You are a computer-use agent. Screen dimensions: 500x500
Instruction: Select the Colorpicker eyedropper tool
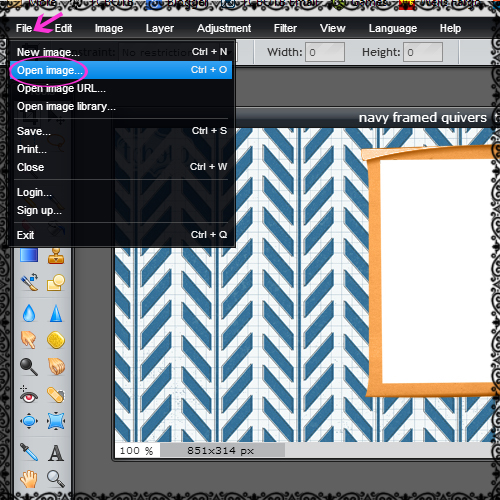click(x=29, y=452)
